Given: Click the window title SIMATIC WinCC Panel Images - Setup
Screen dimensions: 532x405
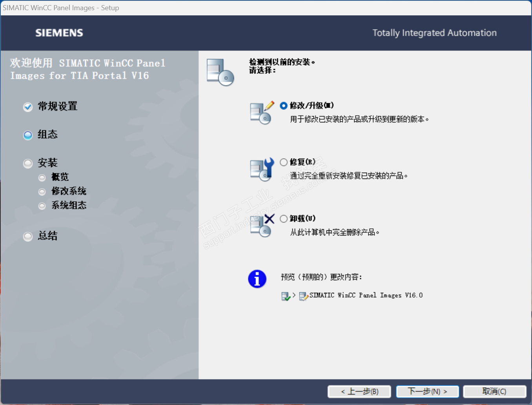Looking at the screenshot, I should click(61, 8).
